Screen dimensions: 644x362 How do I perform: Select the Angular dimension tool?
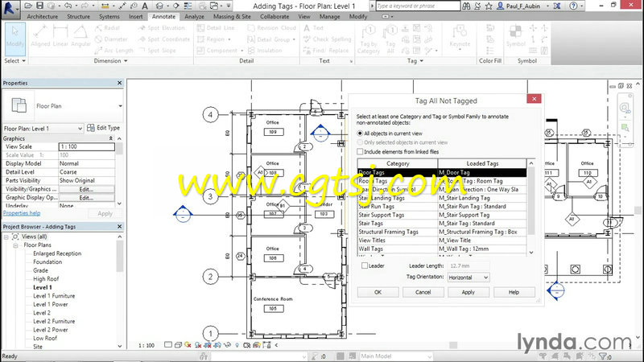tap(80, 36)
